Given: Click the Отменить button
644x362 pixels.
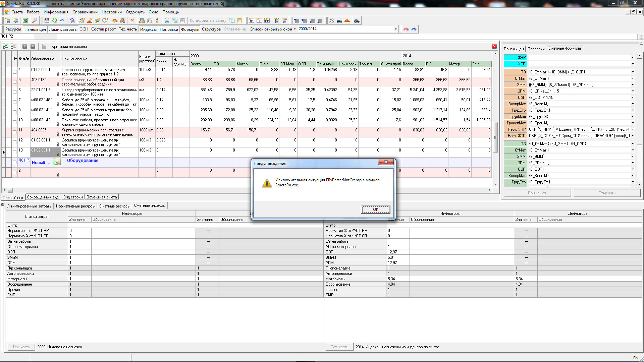Looking at the screenshot, I should coord(607,193).
